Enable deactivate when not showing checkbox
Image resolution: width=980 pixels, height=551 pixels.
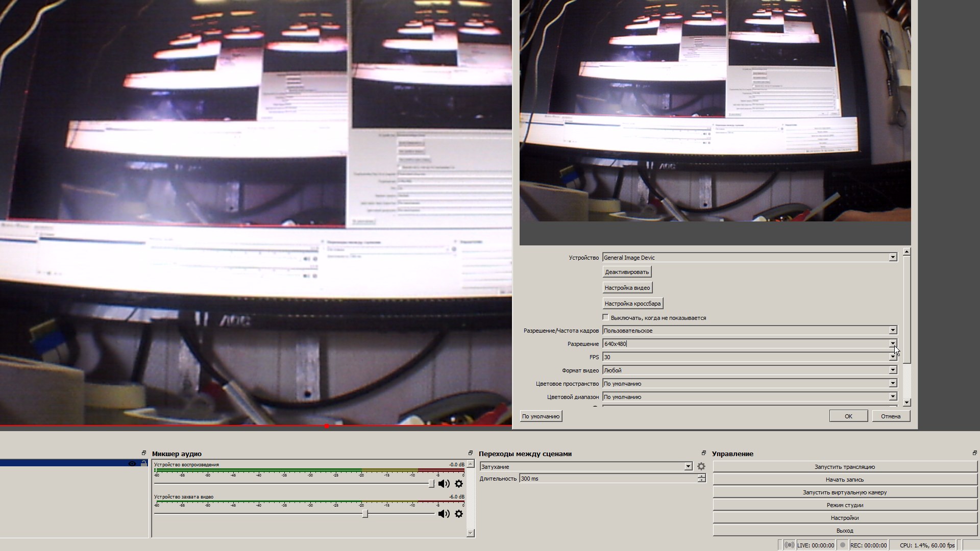[x=606, y=317]
